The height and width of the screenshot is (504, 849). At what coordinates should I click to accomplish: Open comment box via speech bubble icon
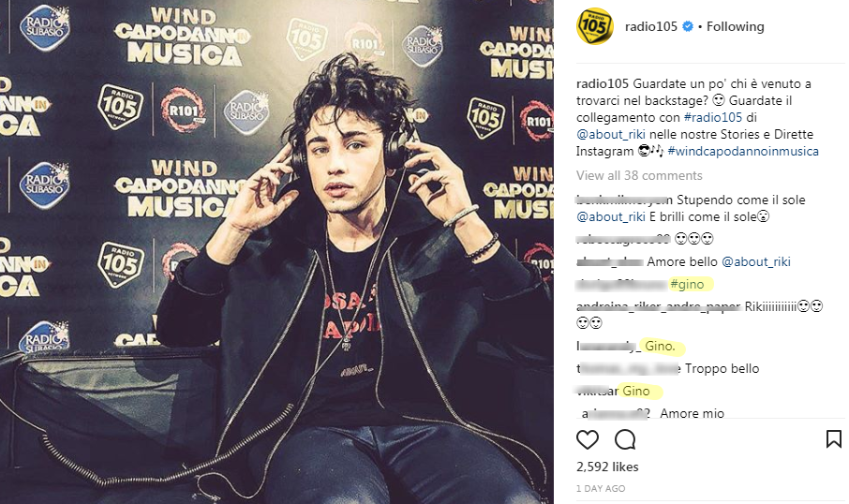click(625, 439)
